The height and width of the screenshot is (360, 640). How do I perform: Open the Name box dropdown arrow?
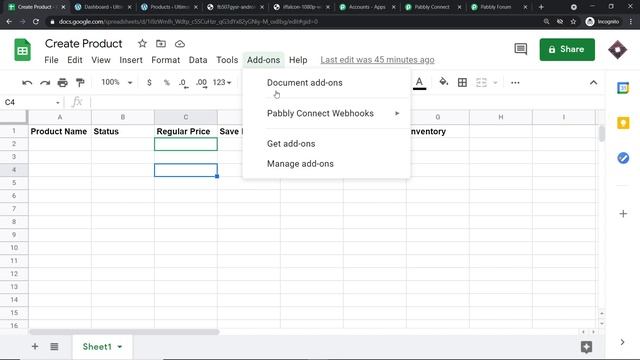click(x=58, y=102)
